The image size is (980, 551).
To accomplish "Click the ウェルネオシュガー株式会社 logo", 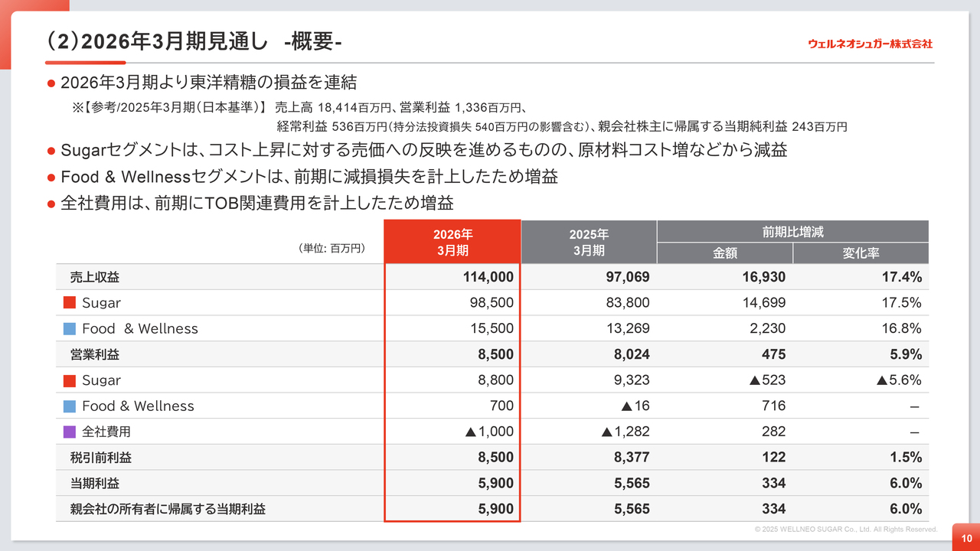I will (871, 44).
